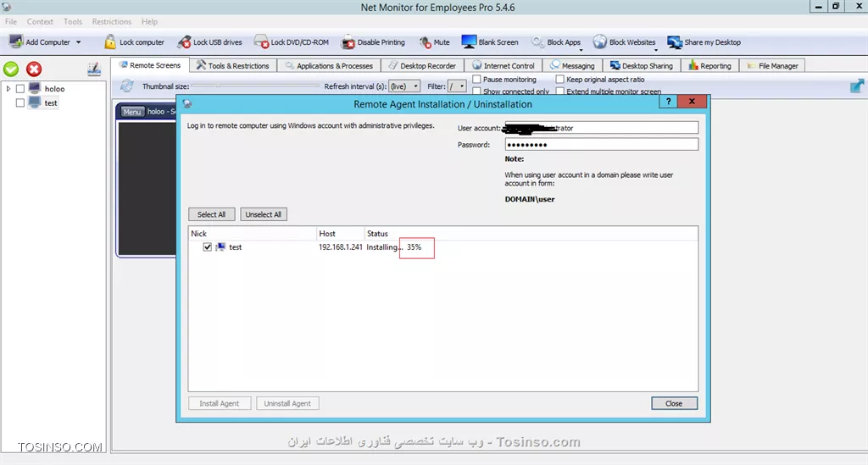Viewport: 868px width, 465px height.
Task: Click Disable Printing toolbar icon
Action: [x=348, y=42]
